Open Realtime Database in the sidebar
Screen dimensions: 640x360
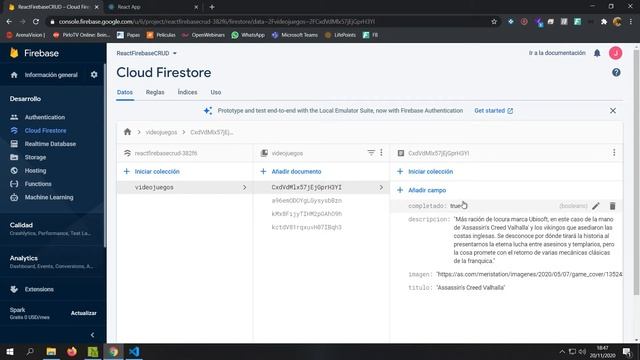(50, 144)
